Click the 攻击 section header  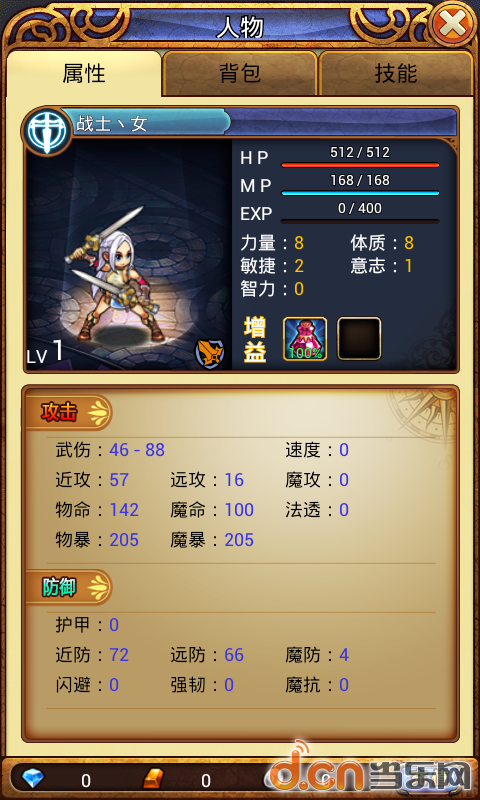point(68,412)
